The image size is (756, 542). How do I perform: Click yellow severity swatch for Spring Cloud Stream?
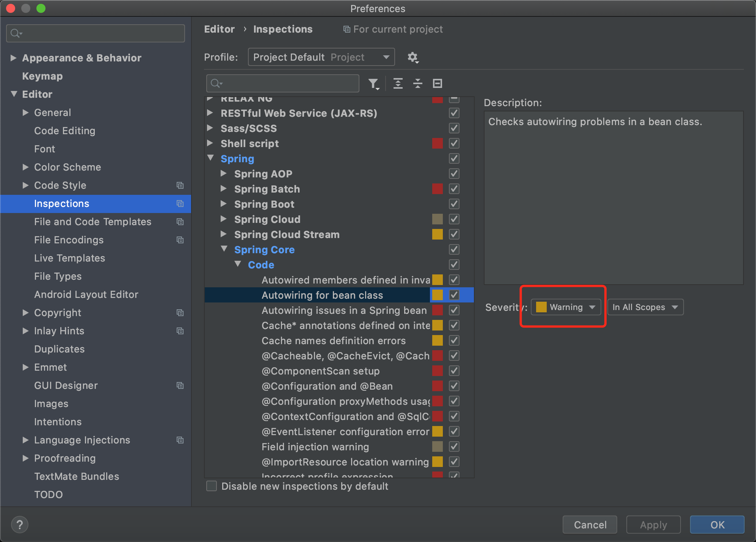click(x=437, y=234)
